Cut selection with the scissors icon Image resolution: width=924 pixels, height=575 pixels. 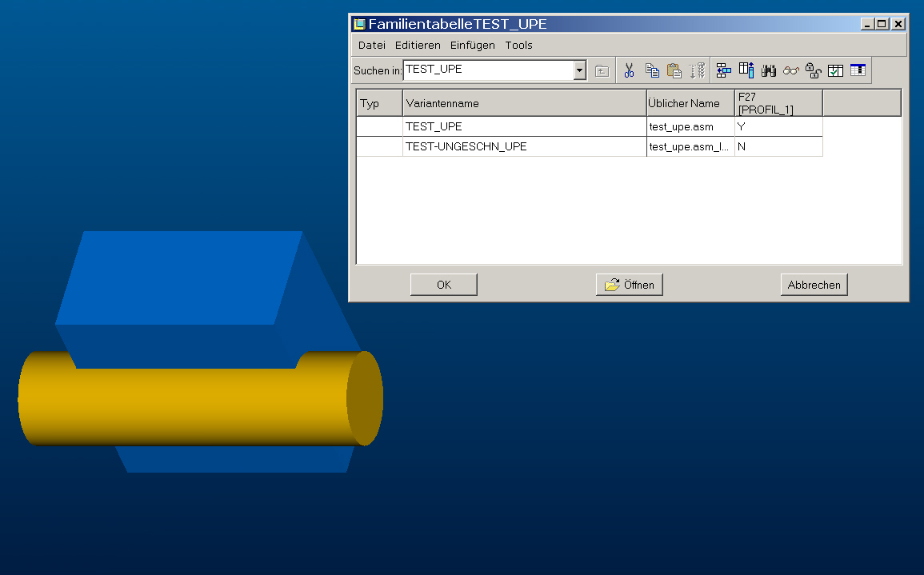point(629,70)
